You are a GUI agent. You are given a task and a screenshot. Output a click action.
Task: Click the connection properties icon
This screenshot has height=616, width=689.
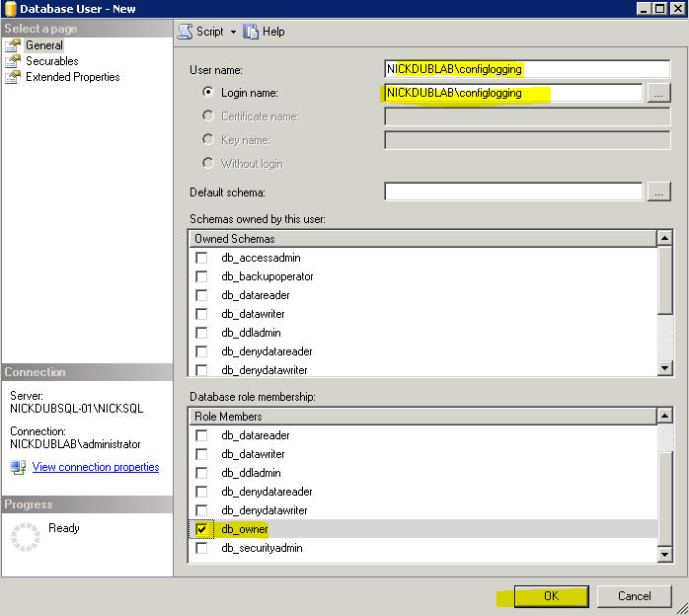[x=18, y=467]
